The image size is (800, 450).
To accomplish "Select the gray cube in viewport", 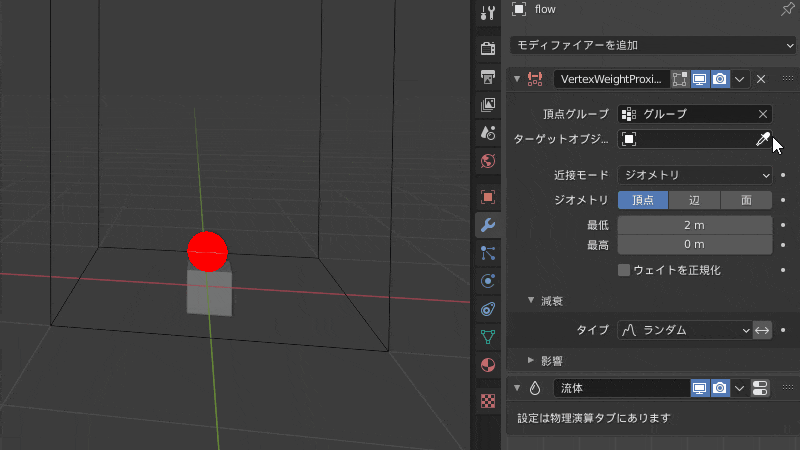I will click(x=209, y=293).
